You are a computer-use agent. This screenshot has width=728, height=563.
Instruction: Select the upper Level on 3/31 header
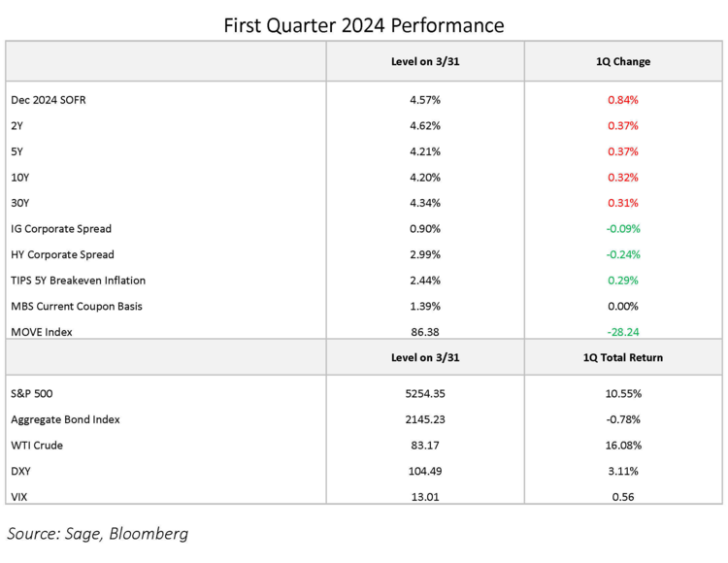point(425,61)
